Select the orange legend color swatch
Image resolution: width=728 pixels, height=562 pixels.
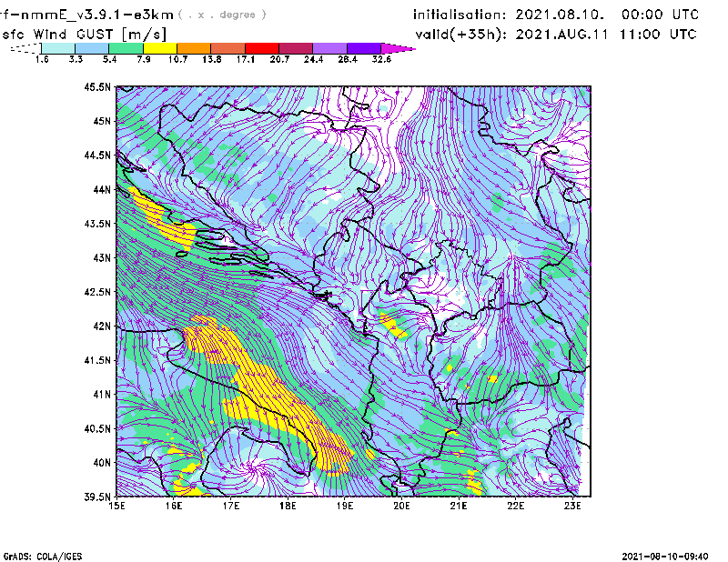coord(194,48)
